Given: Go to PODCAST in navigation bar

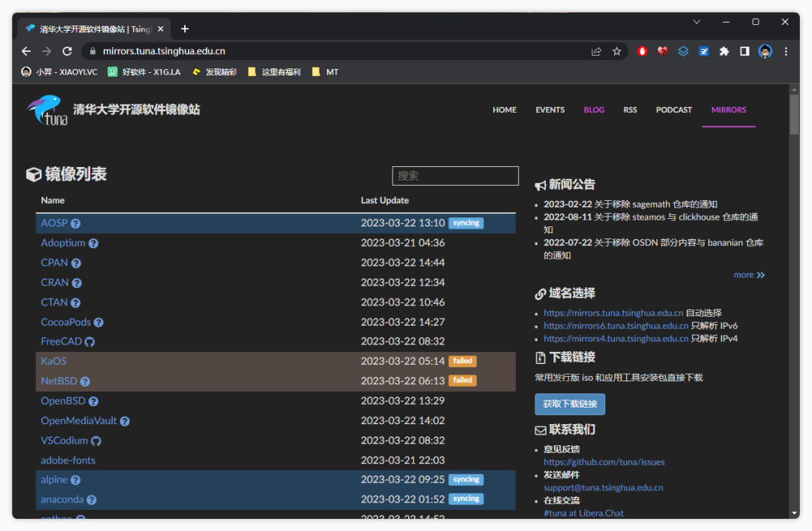Looking at the screenshot, I should (674, 110).
